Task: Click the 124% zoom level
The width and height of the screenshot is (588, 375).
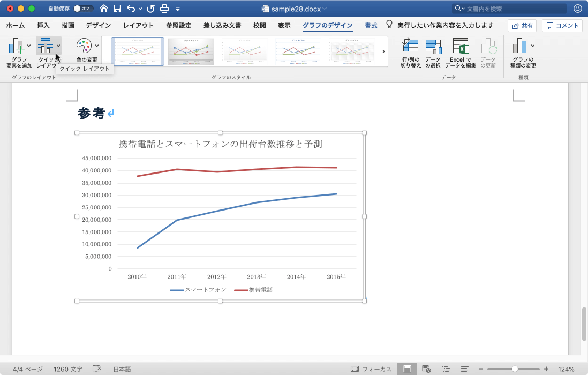Action: [x=566, y=370]
